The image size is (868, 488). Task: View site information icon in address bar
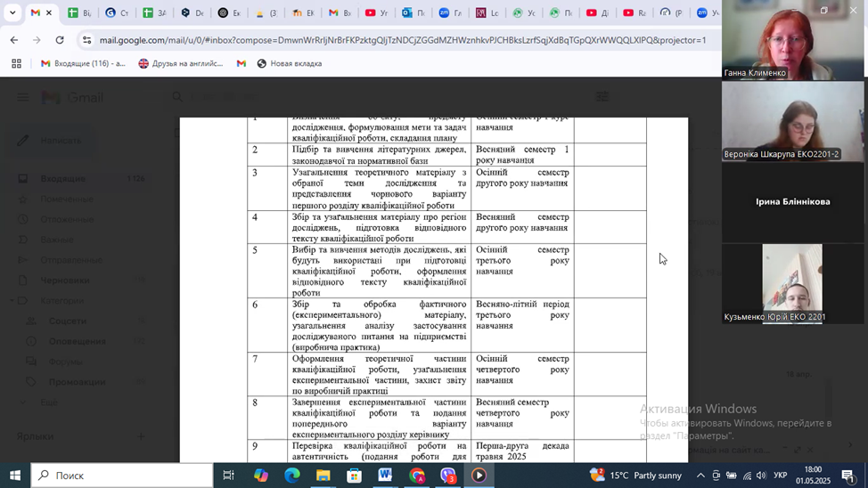[x=86, y=40]
